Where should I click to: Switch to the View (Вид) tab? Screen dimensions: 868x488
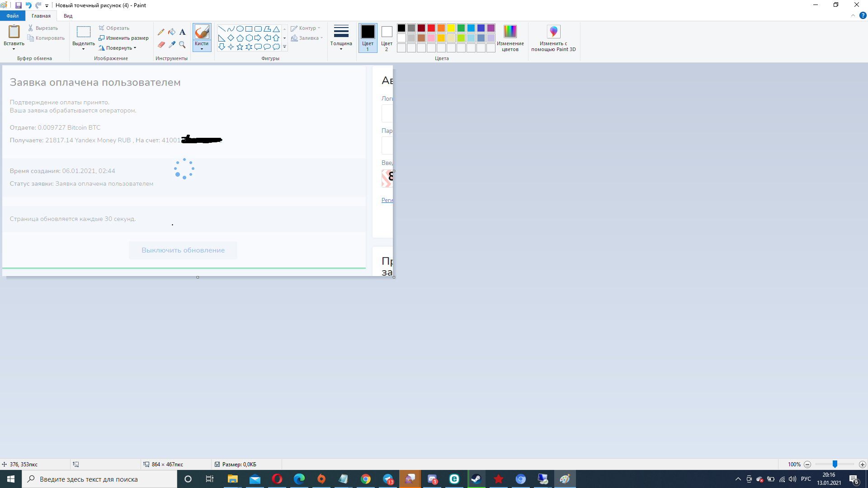[x=68, y=16]
